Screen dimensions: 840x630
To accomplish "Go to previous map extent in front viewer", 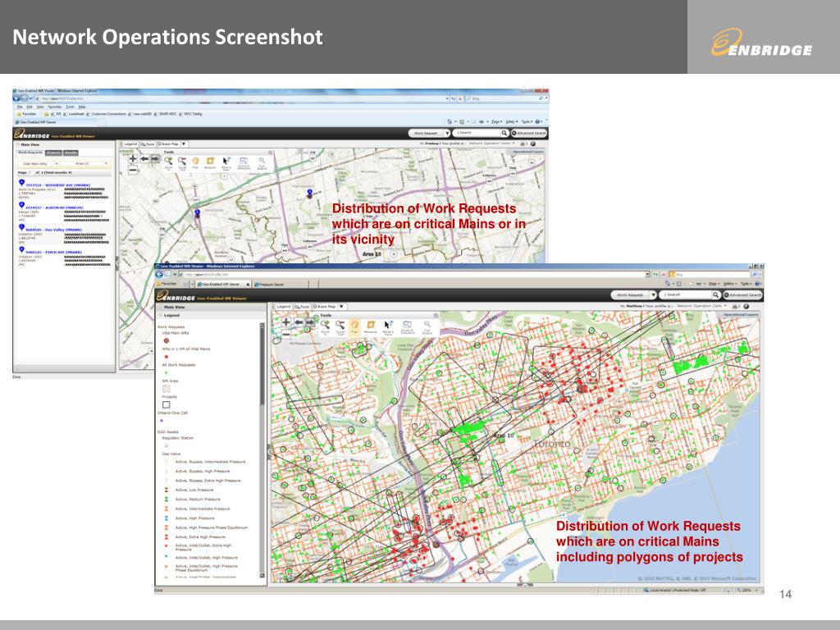I will [x=299, y=322].
